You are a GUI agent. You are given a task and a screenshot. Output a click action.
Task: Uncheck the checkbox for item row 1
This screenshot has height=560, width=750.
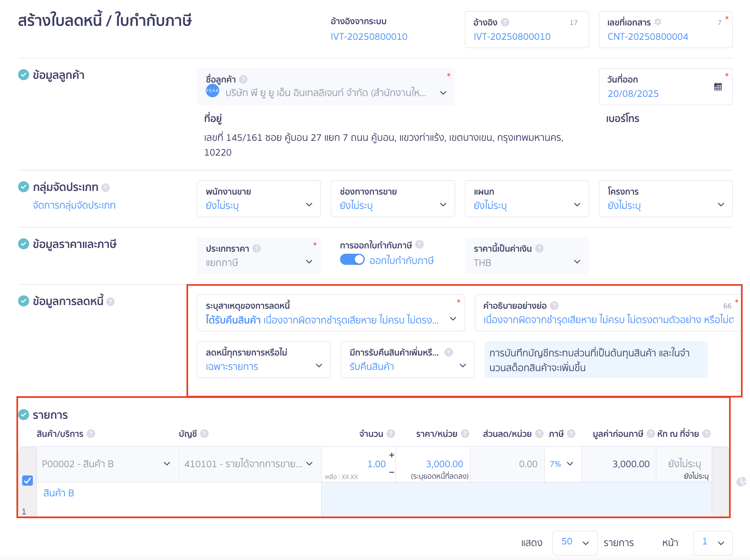(x=28, y=480)
